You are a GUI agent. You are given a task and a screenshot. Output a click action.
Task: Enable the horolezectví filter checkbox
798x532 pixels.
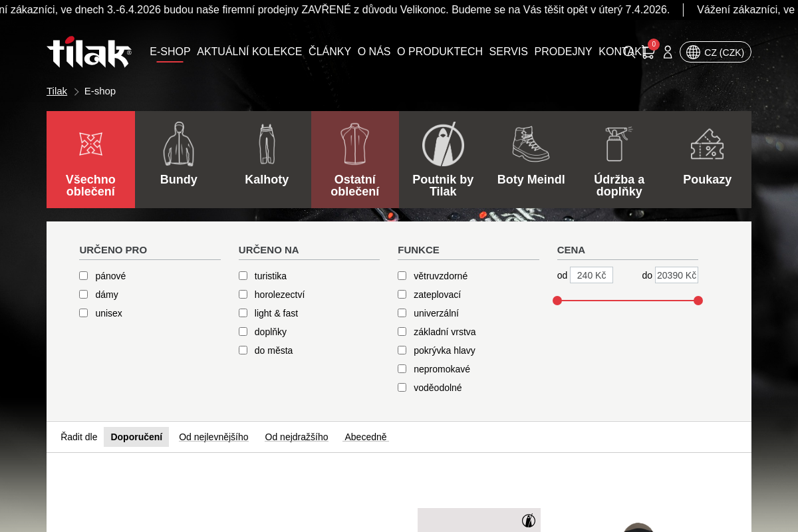click(243, 295)
